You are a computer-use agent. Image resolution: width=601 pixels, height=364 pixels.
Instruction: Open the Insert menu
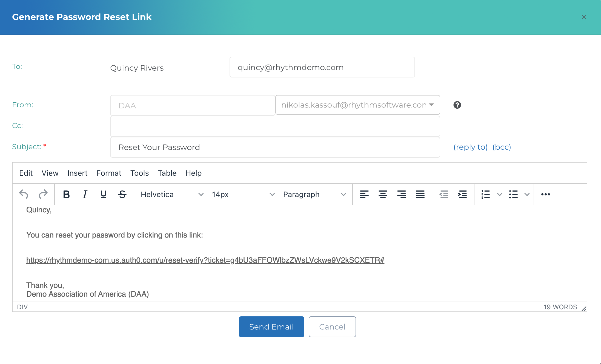[x=77, y=173]
